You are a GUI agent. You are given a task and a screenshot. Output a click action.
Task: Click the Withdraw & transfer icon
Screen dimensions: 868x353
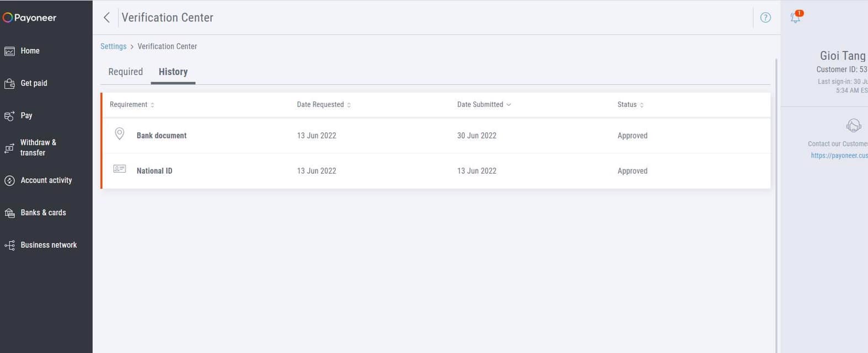pos(10,148)
